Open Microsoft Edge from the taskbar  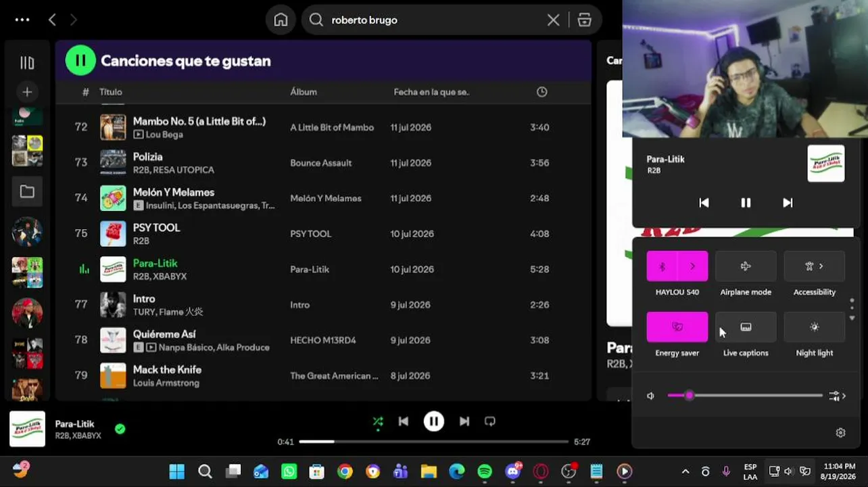(457, 471)
